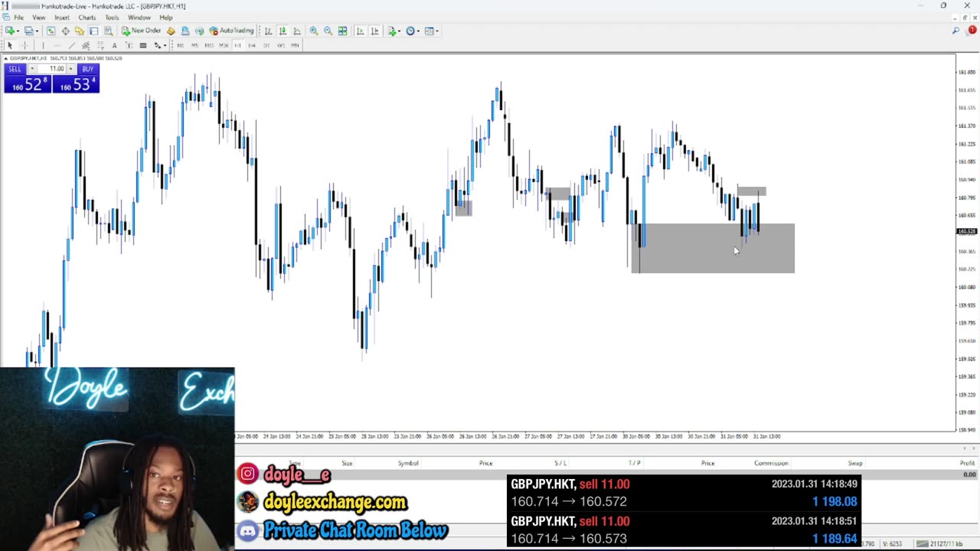Expand the Periods dropdown arrow
Screen dimensions: 980x551
point(418,31)
